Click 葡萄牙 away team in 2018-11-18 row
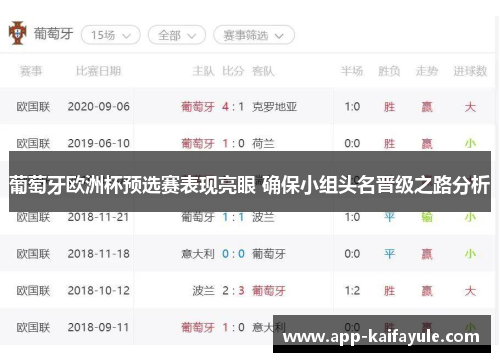The image size is (500, 362). pos(269,254)
